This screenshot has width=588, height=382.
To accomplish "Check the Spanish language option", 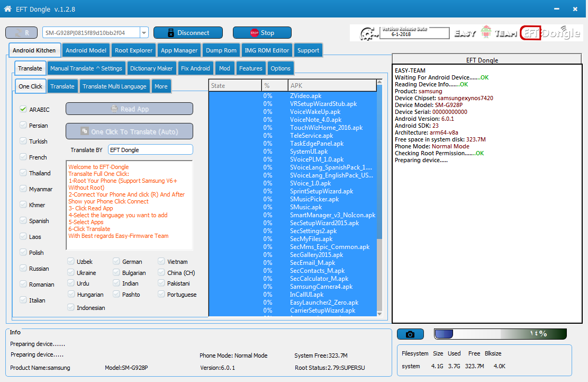I will (23, 220).
